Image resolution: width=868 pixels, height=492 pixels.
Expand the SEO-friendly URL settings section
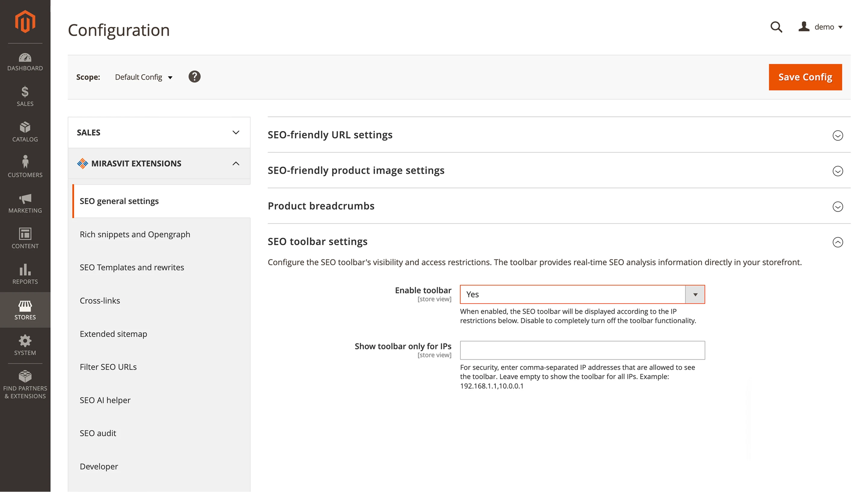pyautogui.click(x=838, y=136)
